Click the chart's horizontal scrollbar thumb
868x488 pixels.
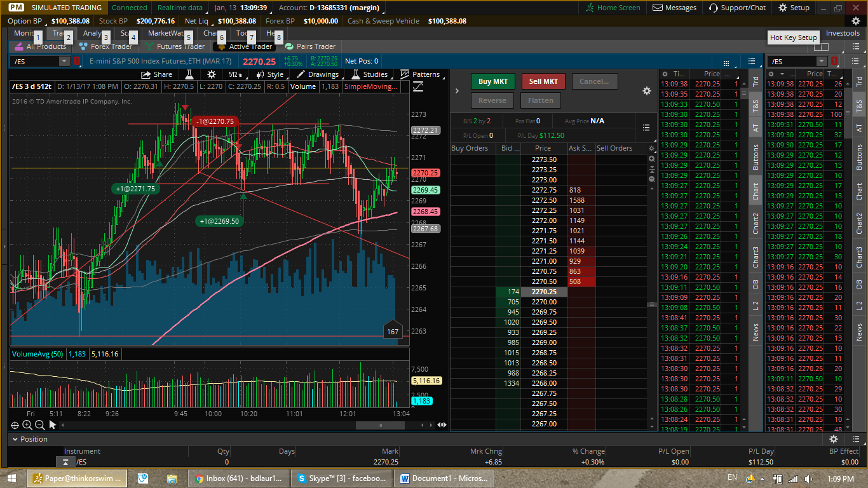tap(381, 425)
